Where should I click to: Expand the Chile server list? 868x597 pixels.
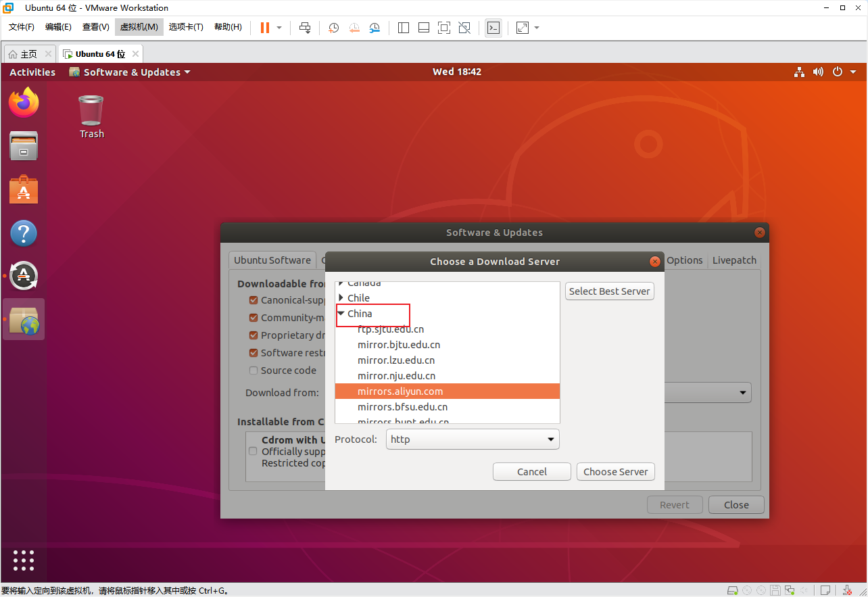coord(341,298)
